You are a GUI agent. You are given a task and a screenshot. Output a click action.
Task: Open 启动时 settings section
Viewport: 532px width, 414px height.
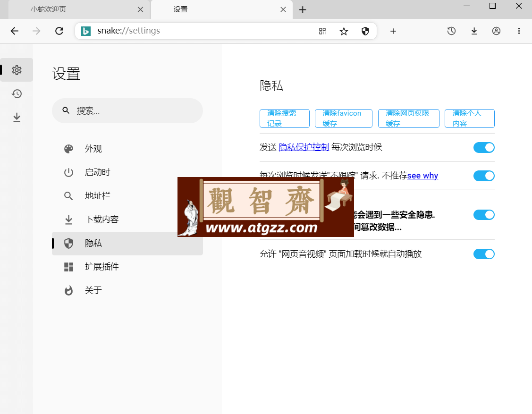click(x=127, y=172)
